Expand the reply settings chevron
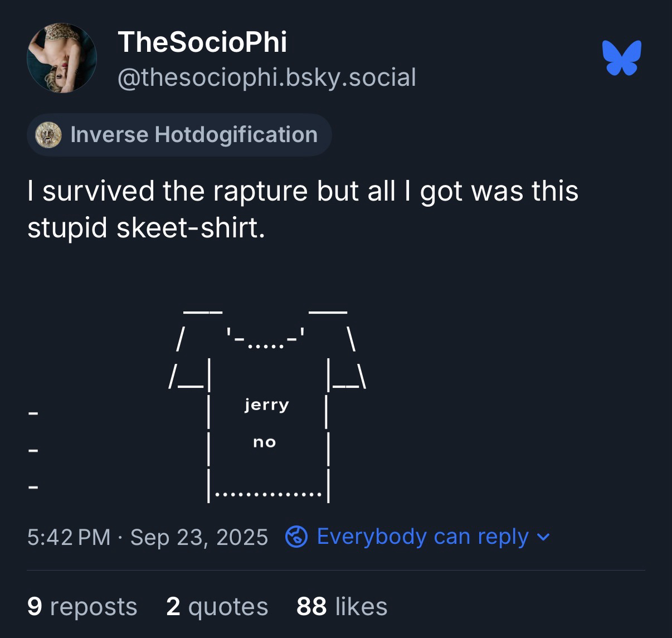 [x=543, y=537]
